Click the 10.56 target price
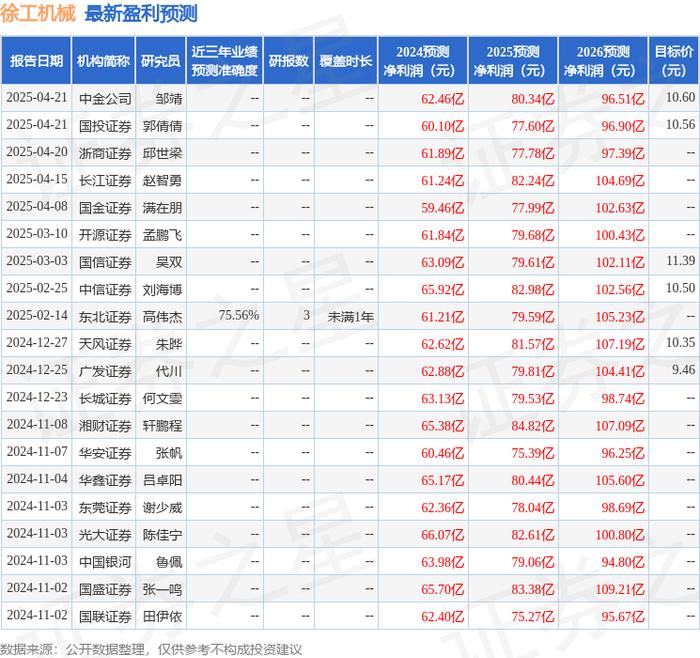This screenshot has height=658, width=700. tap(680, 124)
